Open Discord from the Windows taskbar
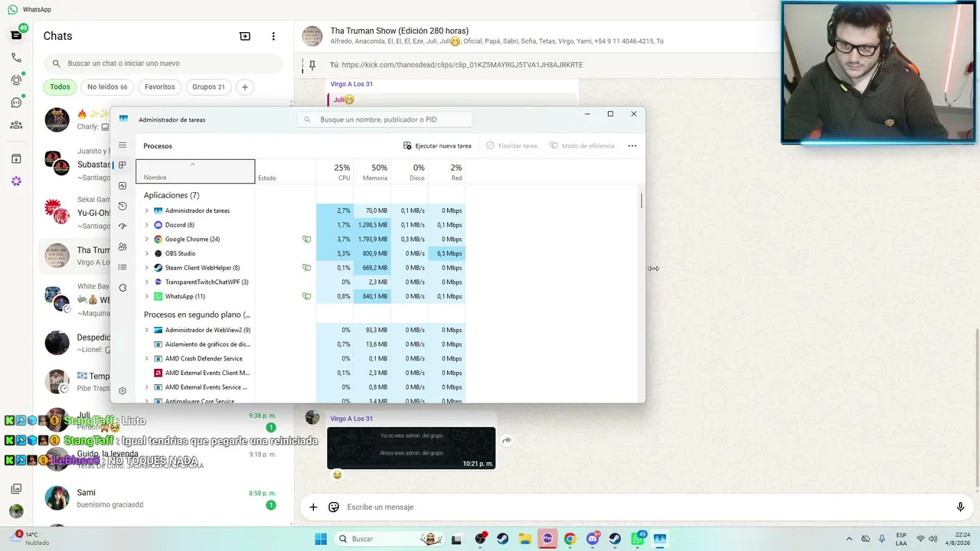This screenshot has width=980, height=551. [x=593, y=539]
